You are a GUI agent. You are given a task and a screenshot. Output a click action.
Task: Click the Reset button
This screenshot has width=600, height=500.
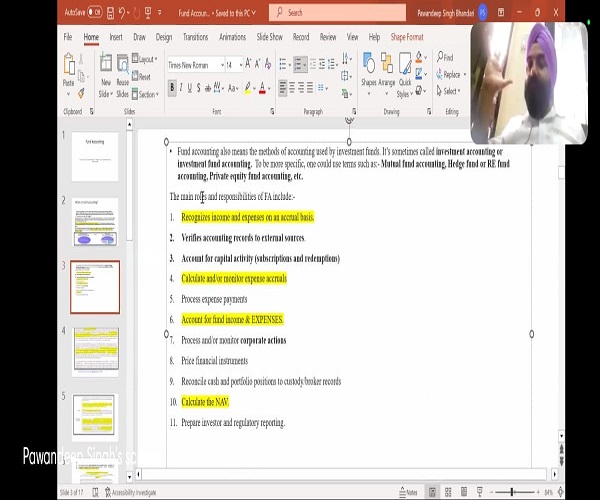click(141, 77)
